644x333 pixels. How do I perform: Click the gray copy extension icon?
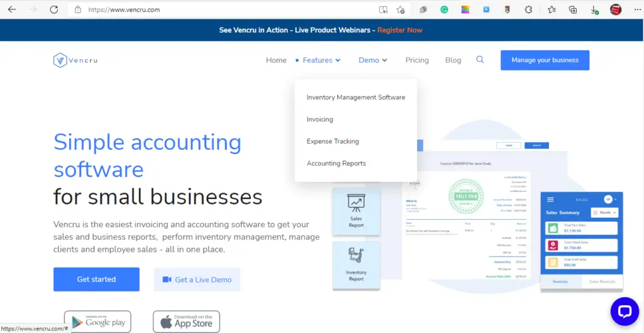[x=423, y=10]
